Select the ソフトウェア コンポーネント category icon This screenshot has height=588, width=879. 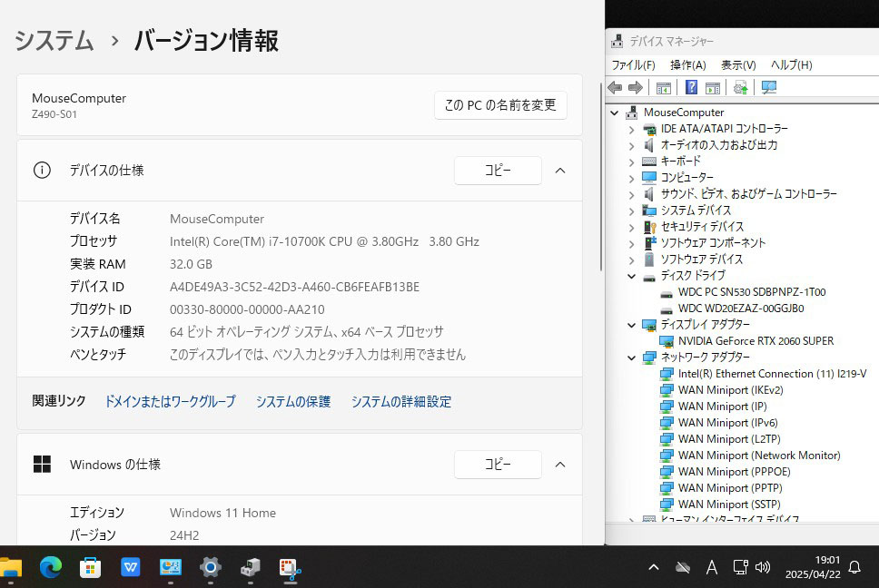tap(649, 243)
